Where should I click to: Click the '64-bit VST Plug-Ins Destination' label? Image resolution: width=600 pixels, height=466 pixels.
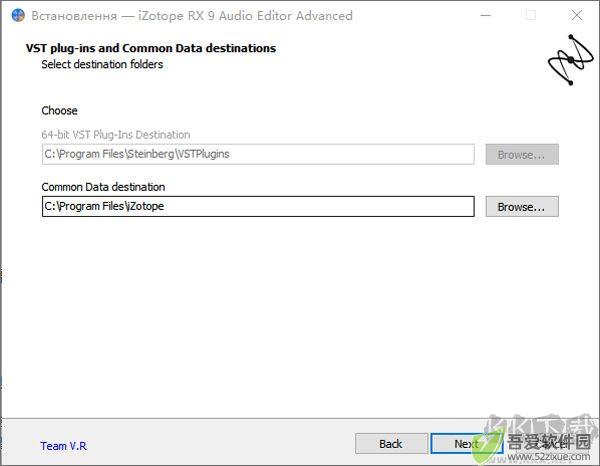point(116,135)
